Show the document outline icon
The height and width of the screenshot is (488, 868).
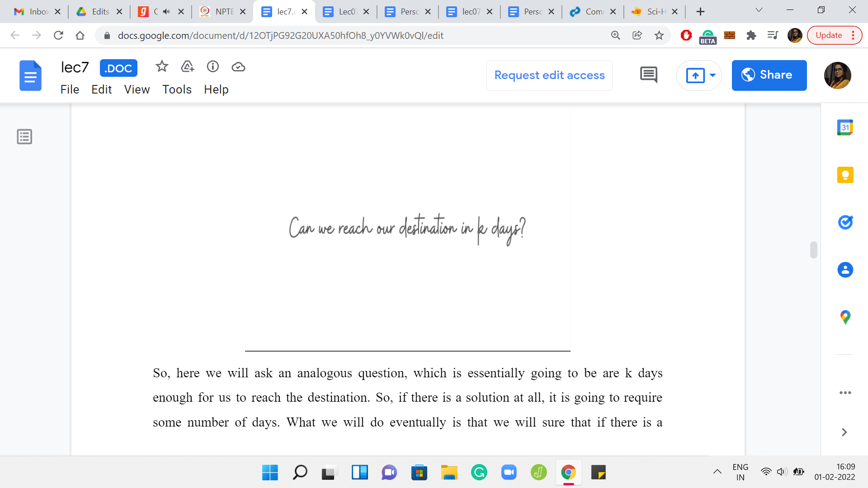tap(24, 136)
